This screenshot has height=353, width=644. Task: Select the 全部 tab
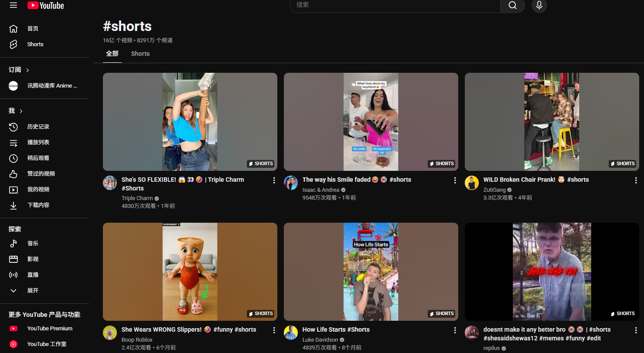click(x=112, y=53)
